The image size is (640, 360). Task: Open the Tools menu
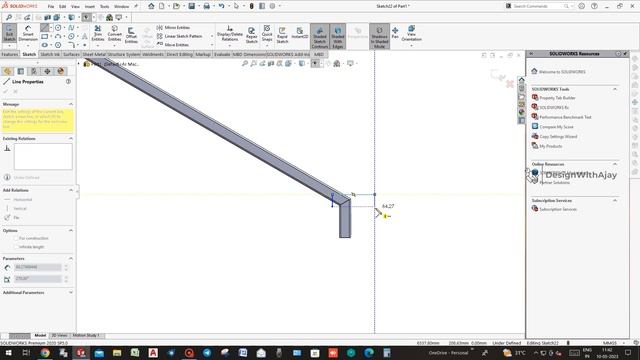[x=104, y=7]
